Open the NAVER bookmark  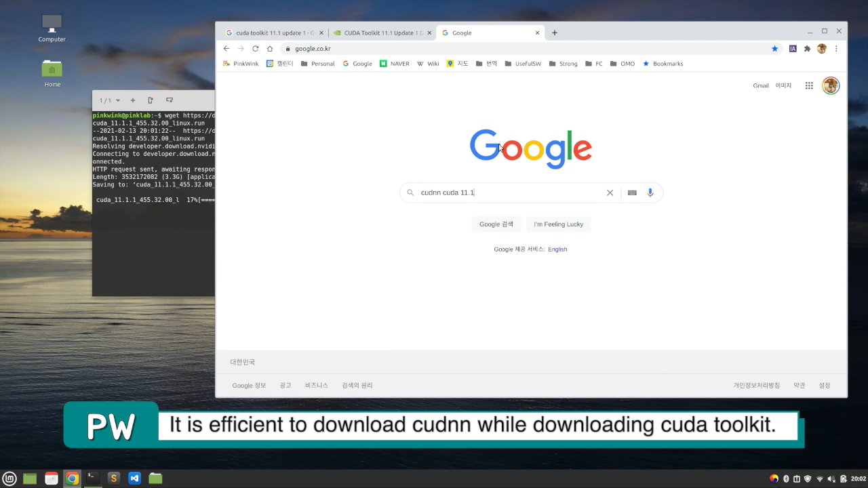click(395, 64)
